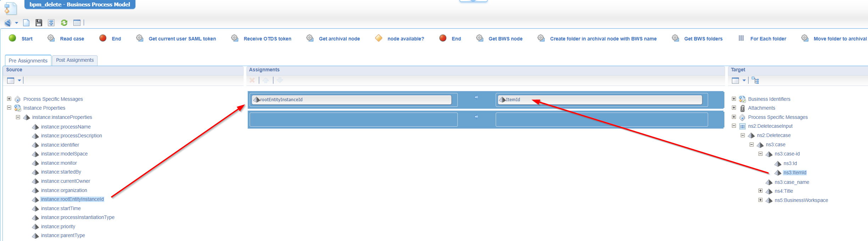This screenshot has width=868, height=241.
Task: Click the Business Process Model document icon
Action: [11, 8]
